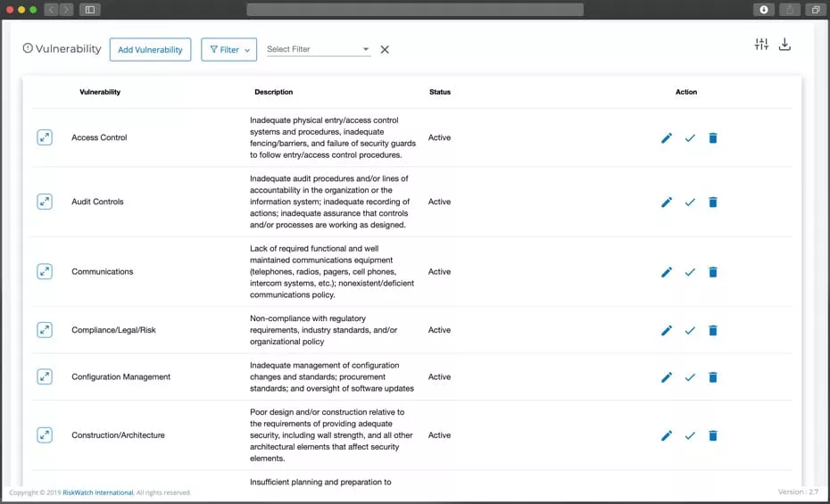
Task: Select the Access Control name cell
Action: coord(100,137)
